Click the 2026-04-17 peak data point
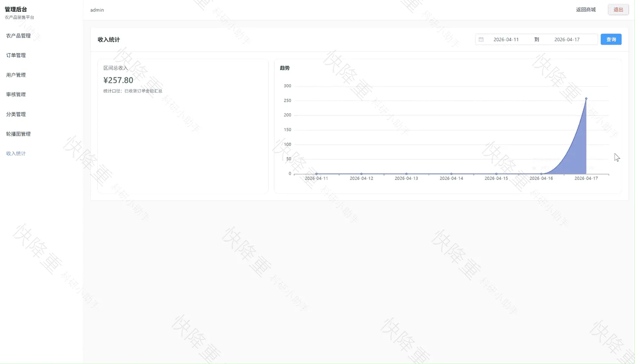The height and width of the screenshot is (364, 635). coord(586,99)
